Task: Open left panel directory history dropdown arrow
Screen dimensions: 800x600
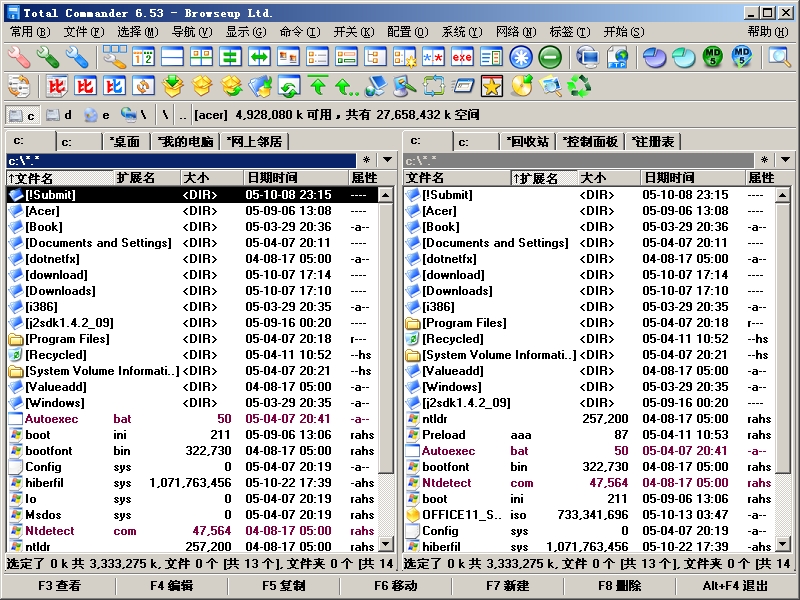Action: coord(387,160)
